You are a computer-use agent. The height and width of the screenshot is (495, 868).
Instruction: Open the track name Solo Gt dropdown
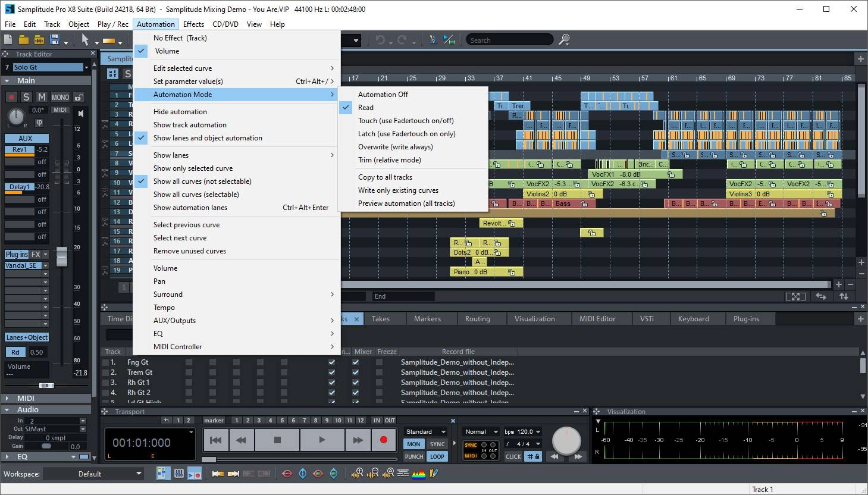(86, 67)
